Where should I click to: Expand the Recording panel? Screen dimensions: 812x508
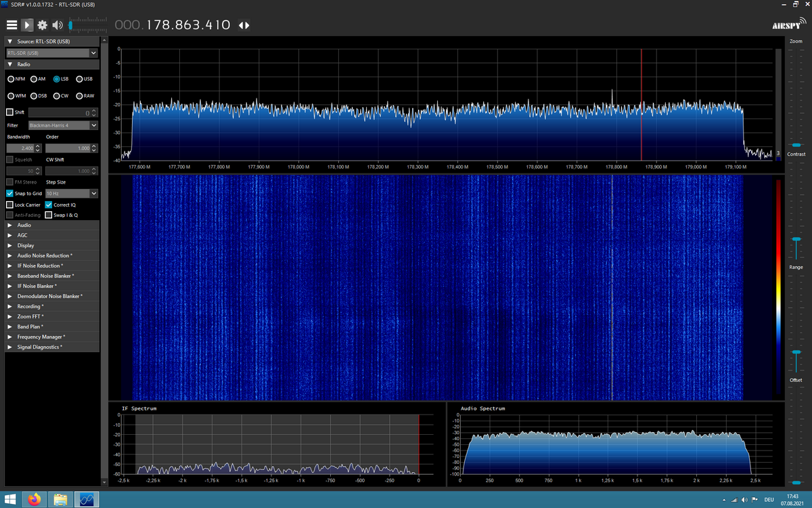[x=52, y=306]
